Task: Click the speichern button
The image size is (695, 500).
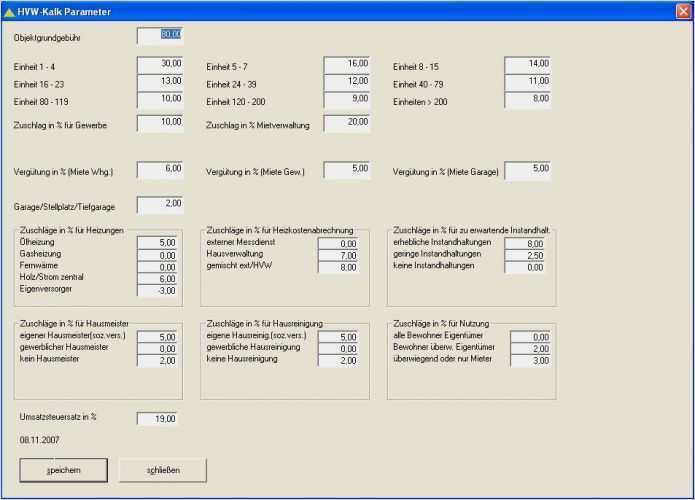Action: pyautogui.click(x=63, y=470)
